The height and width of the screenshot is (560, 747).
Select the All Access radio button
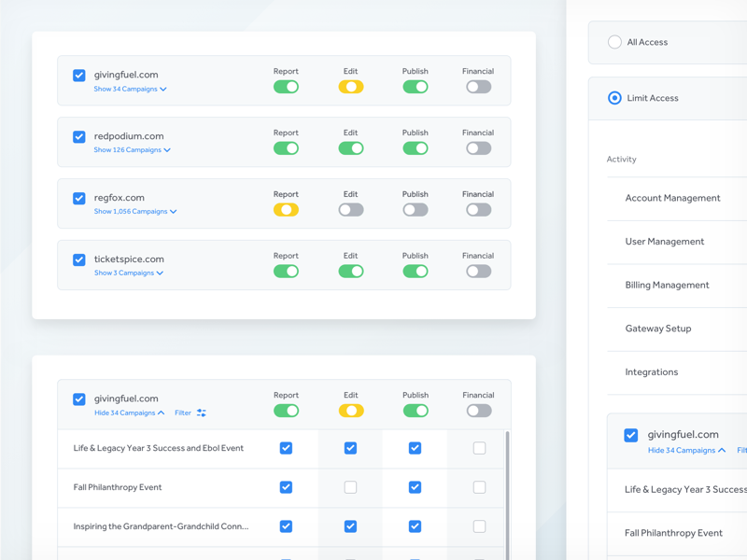pos(614,41)
